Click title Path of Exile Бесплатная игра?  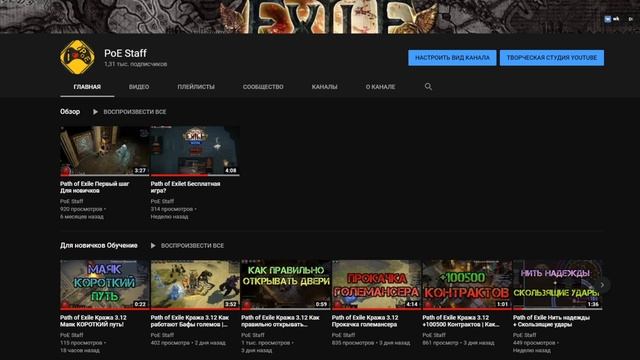pyautogui.click(x=185, y=187)
